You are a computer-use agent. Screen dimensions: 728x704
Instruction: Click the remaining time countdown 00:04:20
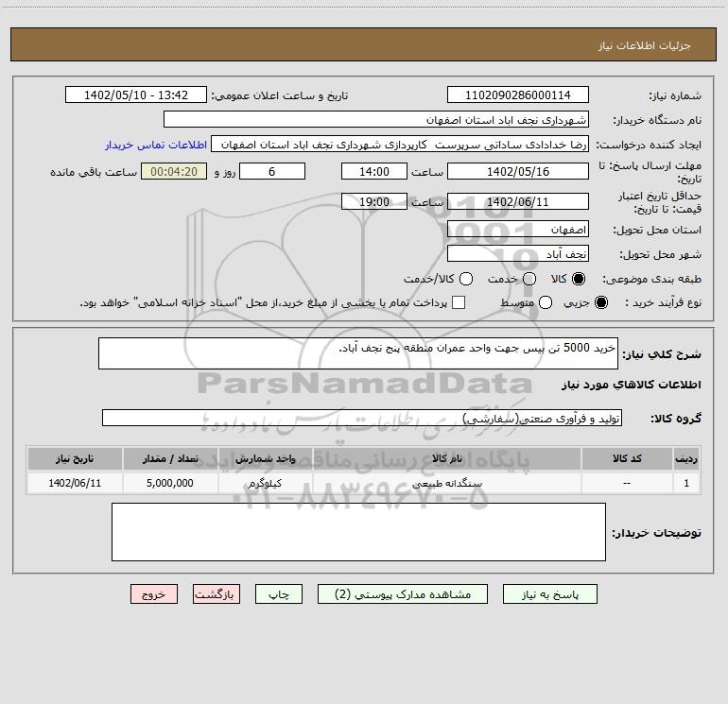click(x=174, y=171)
